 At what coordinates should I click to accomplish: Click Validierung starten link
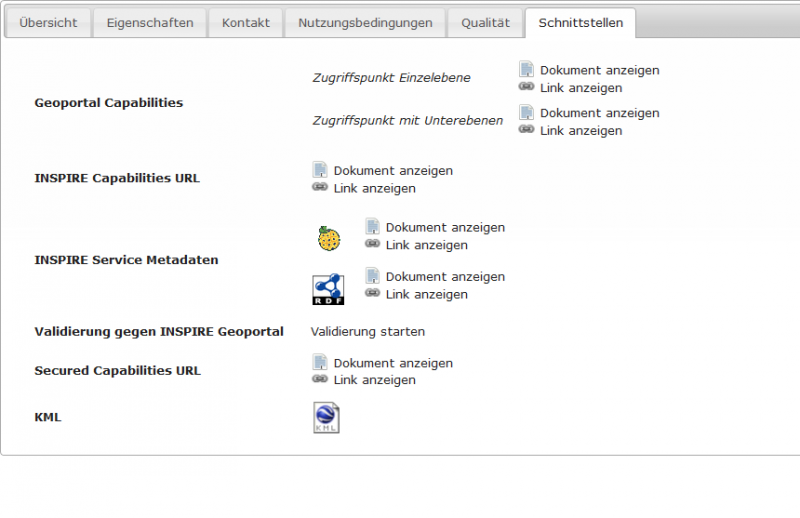(x=367, y=332)
